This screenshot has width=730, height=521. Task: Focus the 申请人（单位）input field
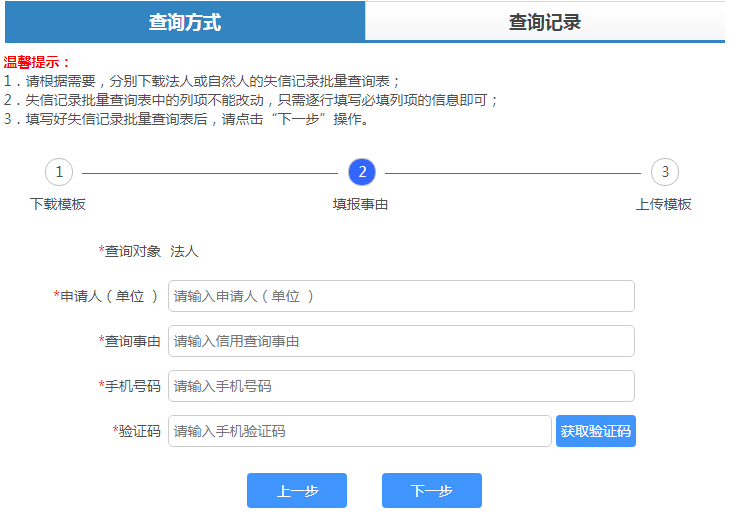[x=401, y=296]
